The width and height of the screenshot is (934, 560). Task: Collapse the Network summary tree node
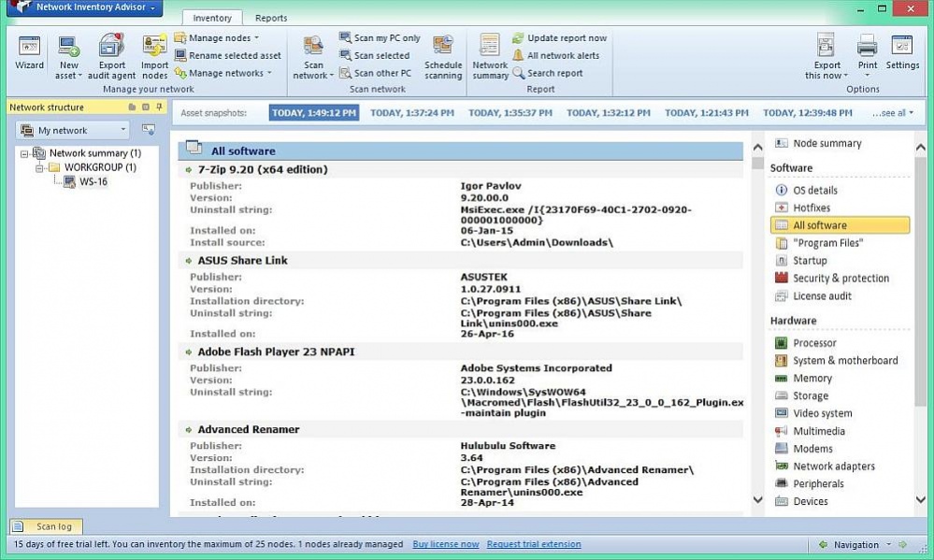[24, 153]
